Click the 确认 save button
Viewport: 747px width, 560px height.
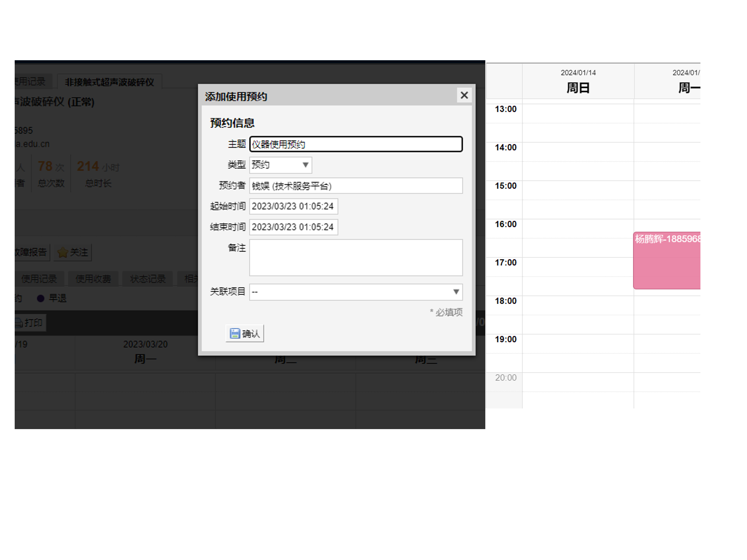coord(245,334)
